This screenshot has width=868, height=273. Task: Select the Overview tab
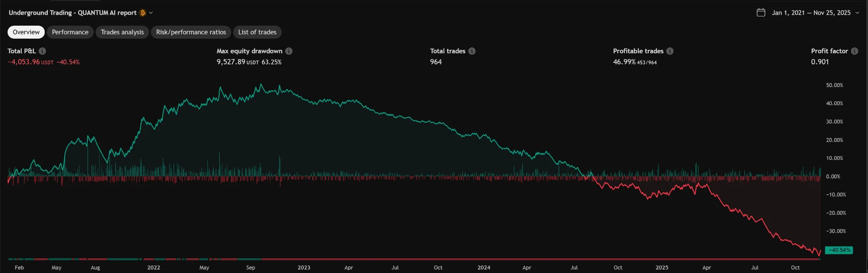click(26, 32)
